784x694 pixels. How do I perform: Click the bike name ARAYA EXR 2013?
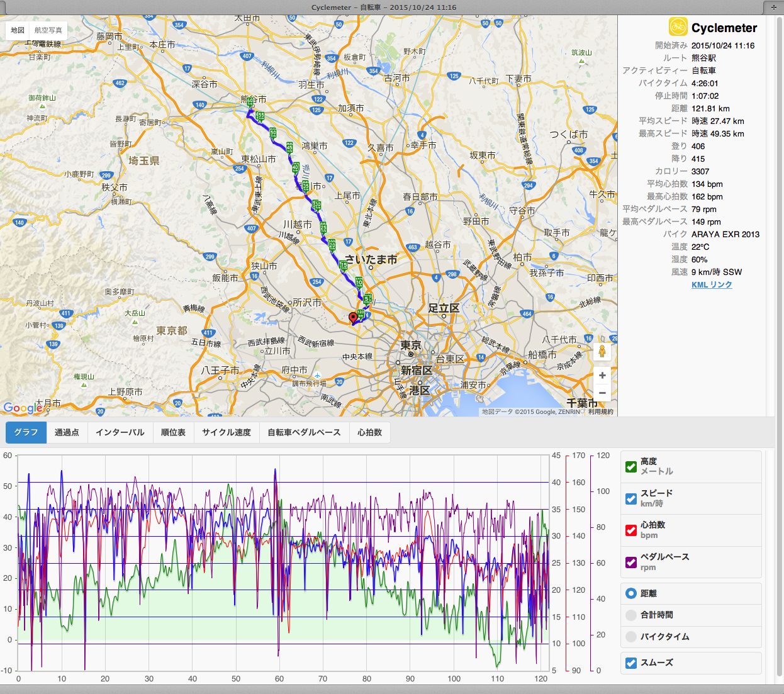click(725, 234)
